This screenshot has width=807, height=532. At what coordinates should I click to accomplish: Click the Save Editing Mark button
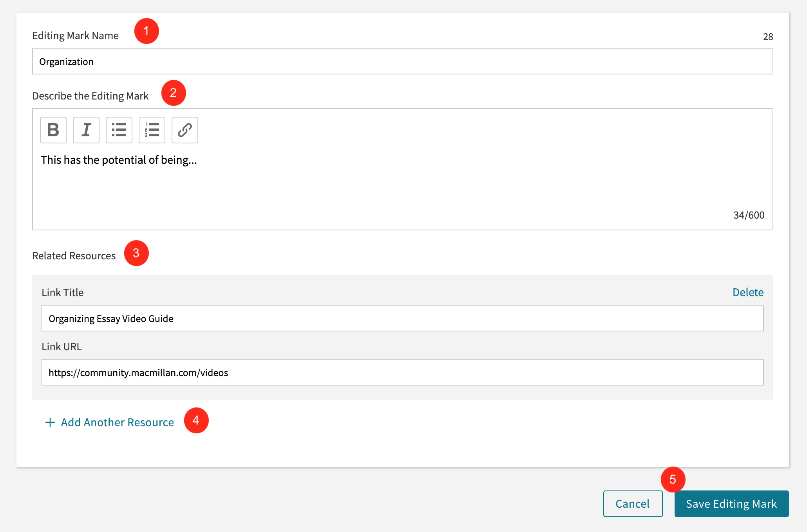pyautogui.click(x=731, y=503)
